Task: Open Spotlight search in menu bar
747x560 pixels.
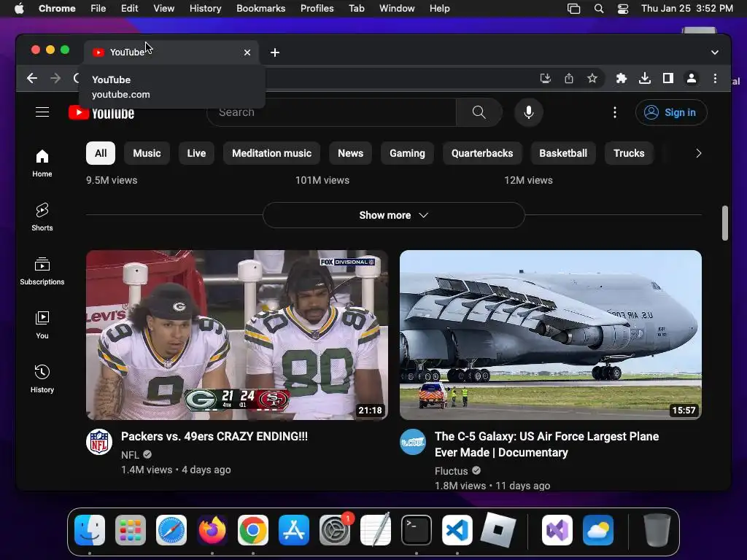Action: (599, 9)
